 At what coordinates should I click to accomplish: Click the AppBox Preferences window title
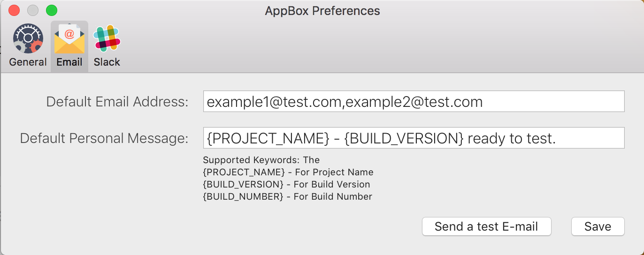pos(322,11)
